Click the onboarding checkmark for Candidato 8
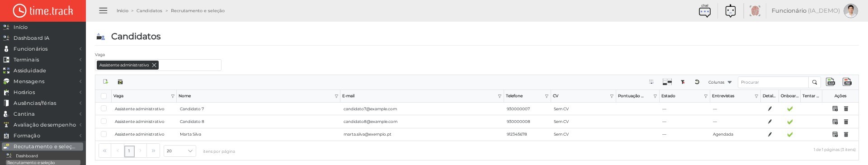 coord(790,122)
